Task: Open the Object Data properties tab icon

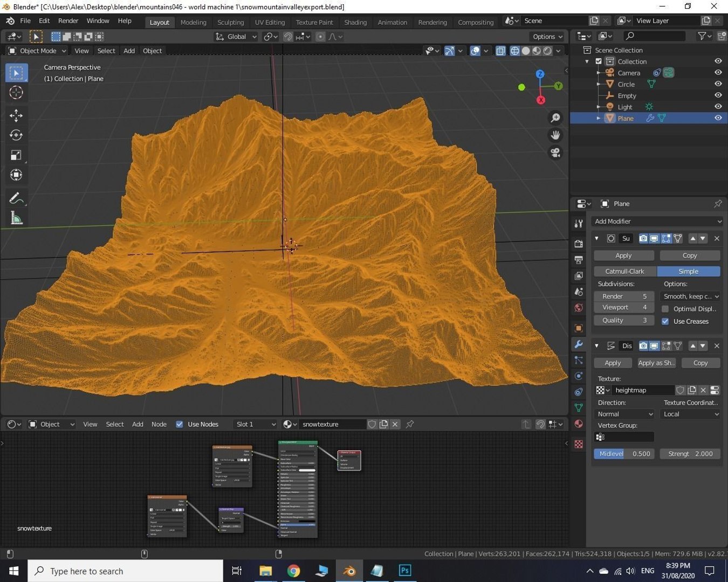Action: pyautogui.click(x=579, y=407)
